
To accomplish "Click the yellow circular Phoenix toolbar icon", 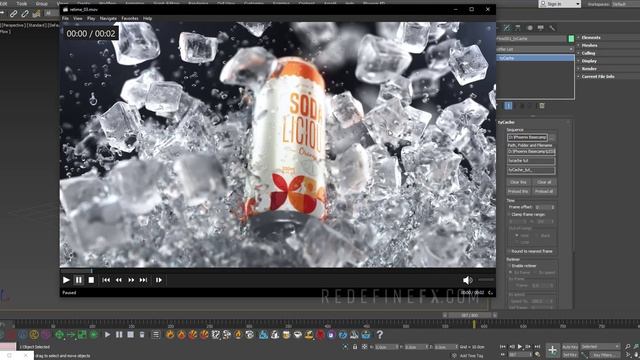I will (34, 335).
